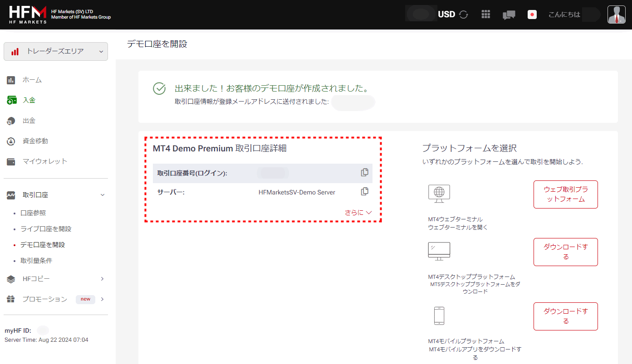Open 口座参照 submenu item
The height and width of the screenshot is (364, 632).
coord(33,213)
